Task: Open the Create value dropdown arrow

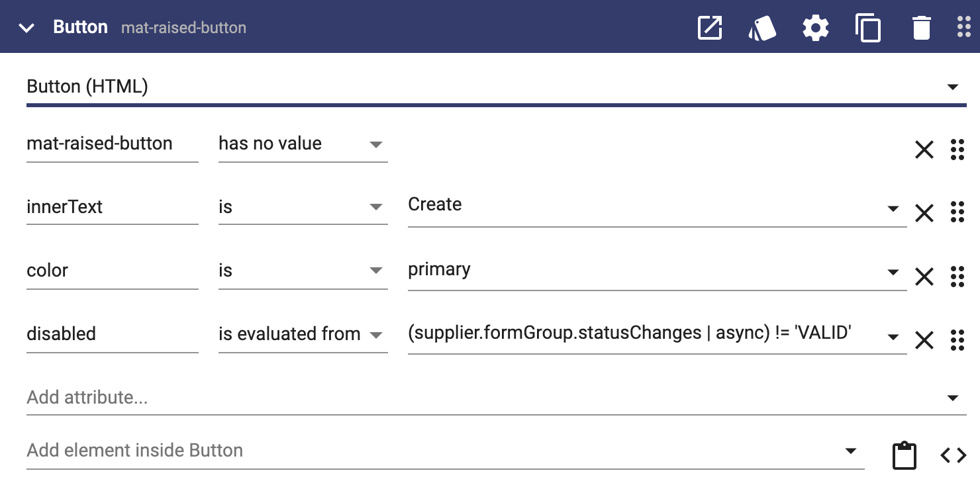Action: coord(893,208)
